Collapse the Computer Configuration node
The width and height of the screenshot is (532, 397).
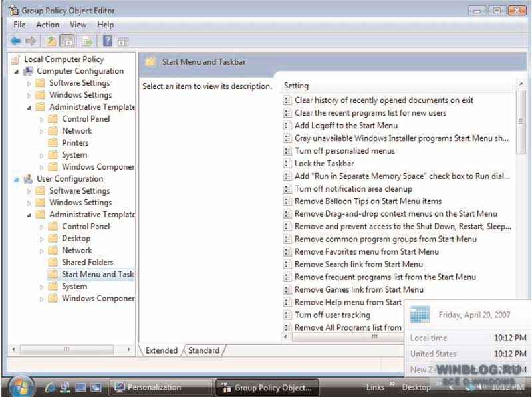[16, 72]
